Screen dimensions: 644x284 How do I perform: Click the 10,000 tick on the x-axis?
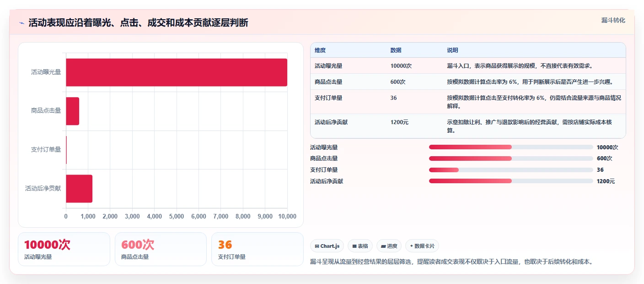coord(287,216)
